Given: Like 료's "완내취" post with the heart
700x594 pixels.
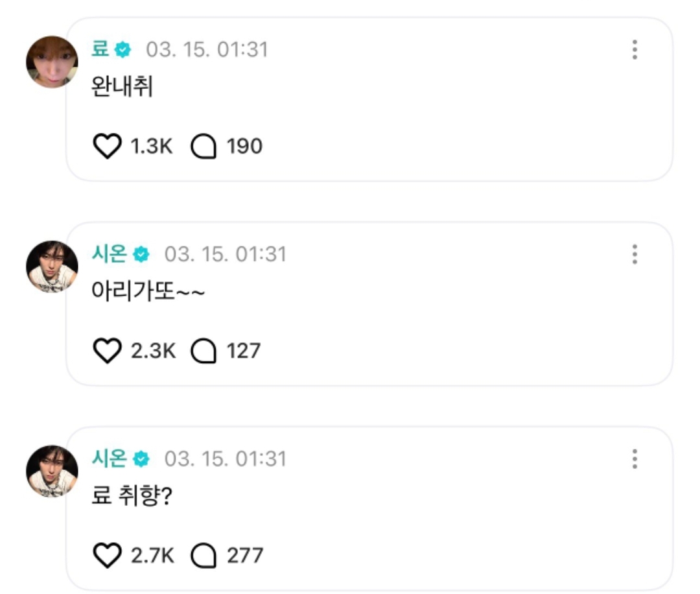Looking at the screenshot, I should tap(107, 147).
